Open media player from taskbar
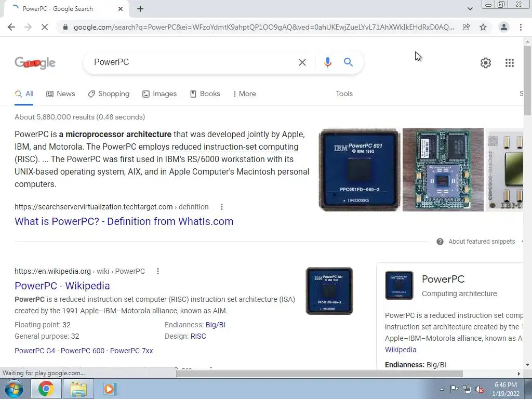The height and width of the screenshot is (399, 532). click(x=109, y=389)
